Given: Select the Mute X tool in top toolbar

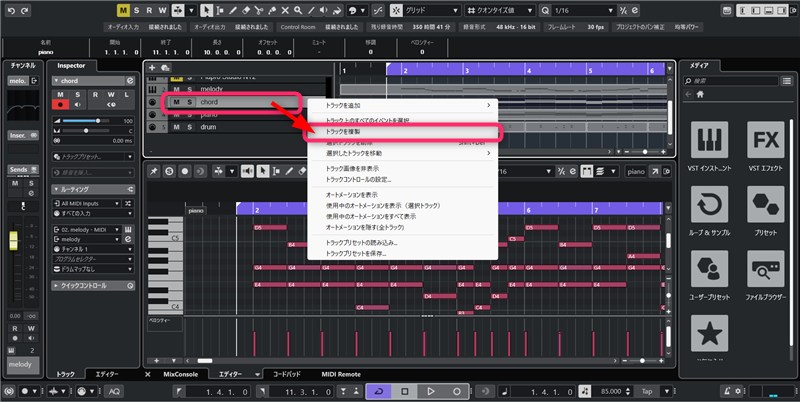Looking at the screenshot, I should [285, 10].
